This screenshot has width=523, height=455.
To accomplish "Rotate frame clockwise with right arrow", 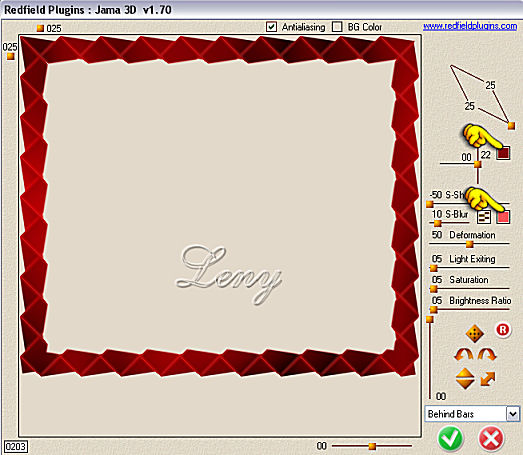I will [x=487, y=355].
